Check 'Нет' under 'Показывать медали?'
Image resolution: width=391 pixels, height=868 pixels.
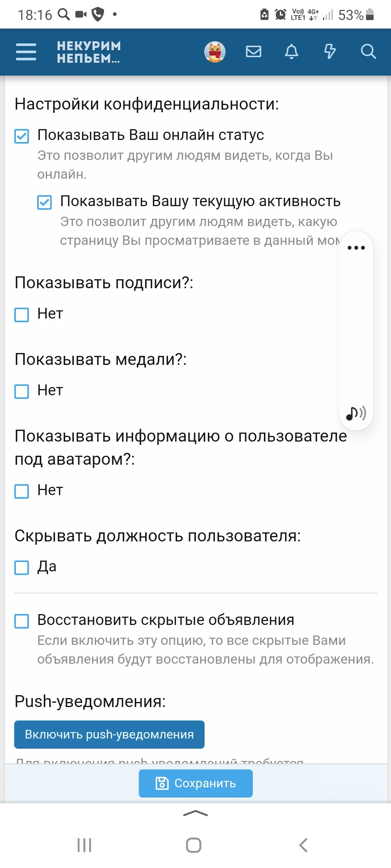22,391
